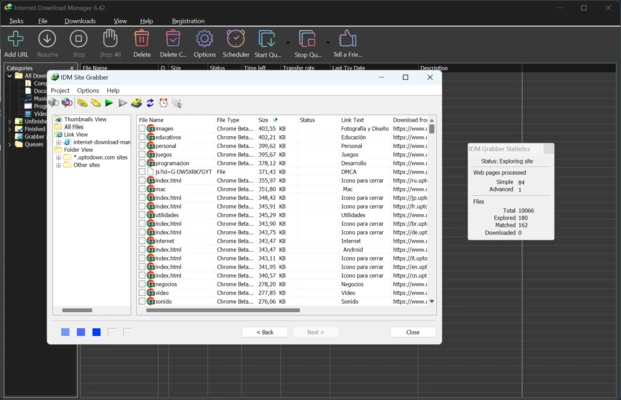Click the first yellow tag icon in Grabber toolbar
The width and height of the screenshot is (621, 400).
point(82,103)
